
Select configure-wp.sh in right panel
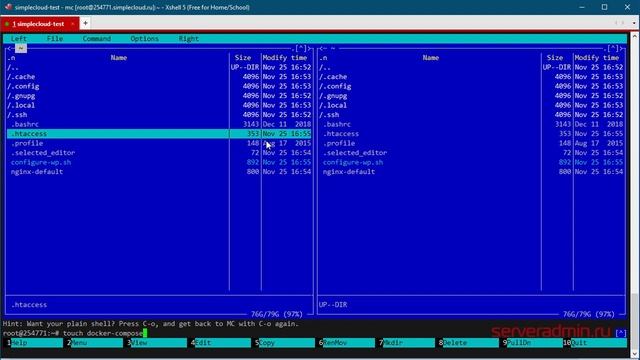[x=471, y=162]
